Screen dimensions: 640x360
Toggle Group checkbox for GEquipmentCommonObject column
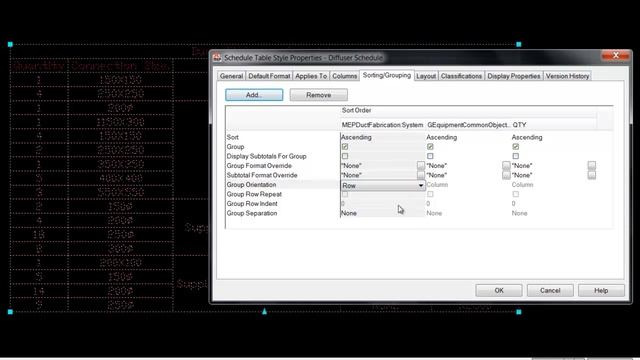click(x=430, y=147)
